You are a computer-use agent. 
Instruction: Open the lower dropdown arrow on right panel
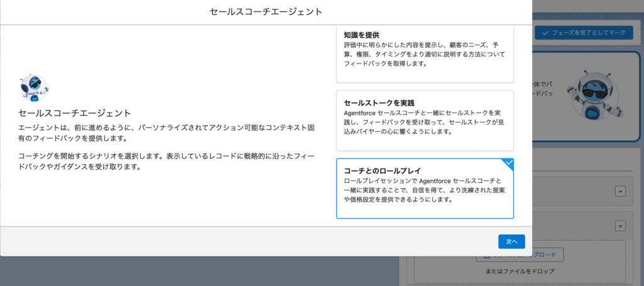tap(620, 226)
